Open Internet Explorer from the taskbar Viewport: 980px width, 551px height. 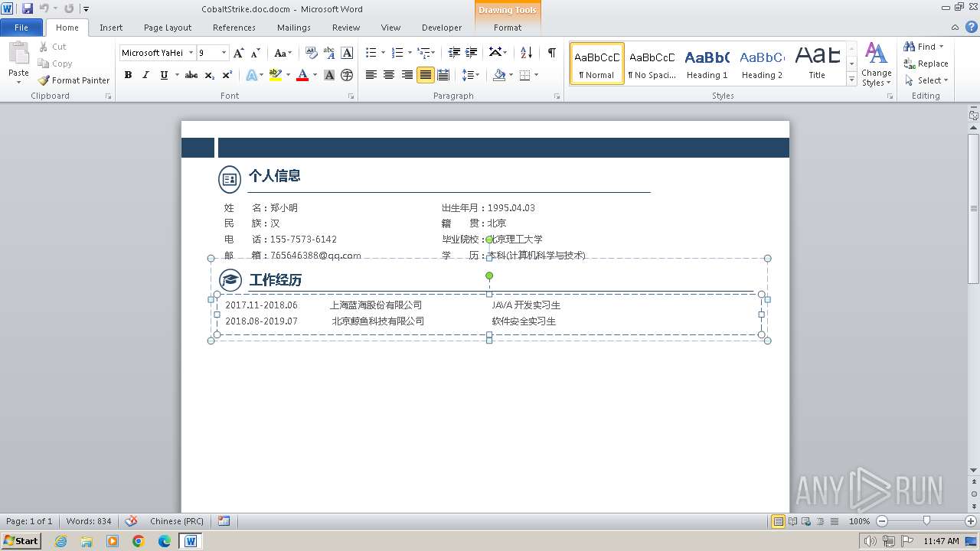tap(60, 541)
